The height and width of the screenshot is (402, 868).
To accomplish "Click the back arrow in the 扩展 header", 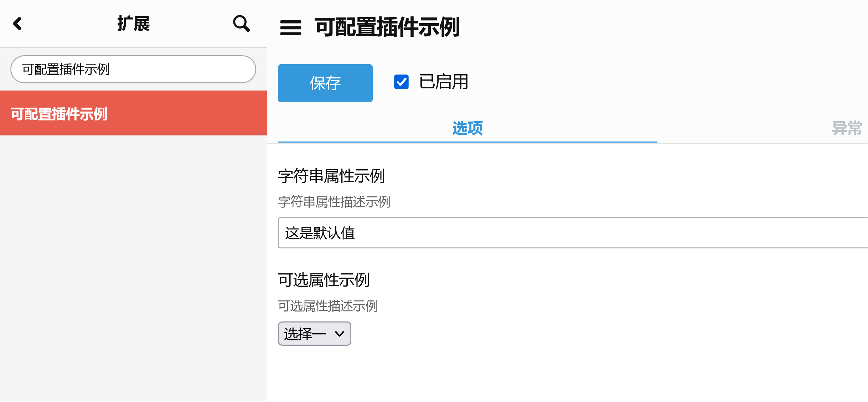I will point(18,24).
